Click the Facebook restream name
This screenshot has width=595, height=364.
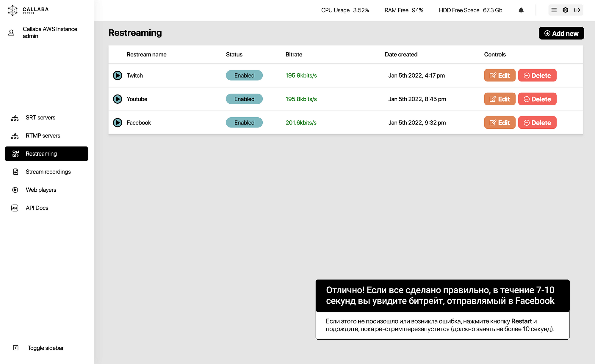tap(139, 122)
